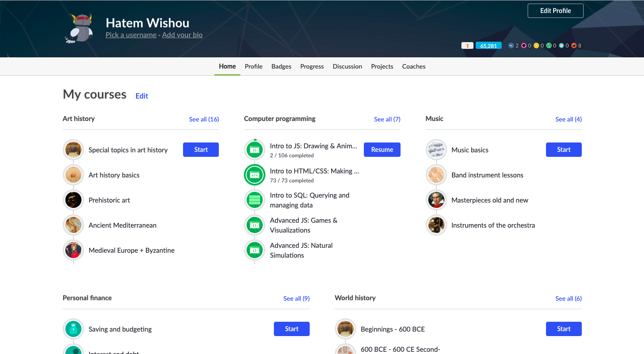Image resolution: width=644 pixels, height=354 pixels.
Task: Open the Discussion tab
Action: pyautogui.click(x=347, y=66)
